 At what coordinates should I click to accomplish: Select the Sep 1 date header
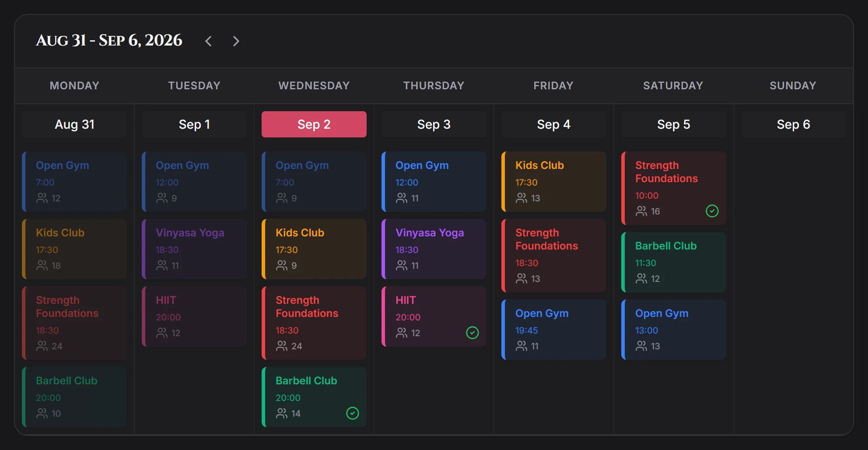(194, 124)
